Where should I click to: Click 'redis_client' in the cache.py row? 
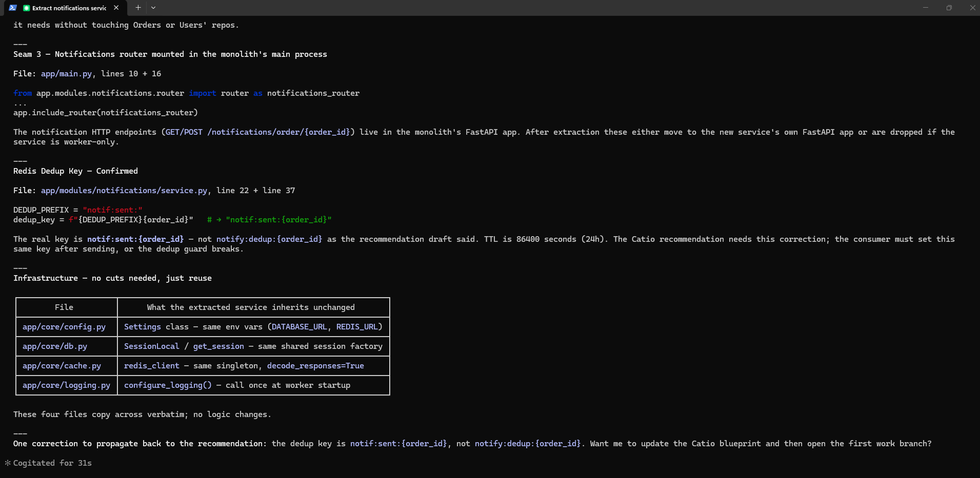[x=152, y=366]
